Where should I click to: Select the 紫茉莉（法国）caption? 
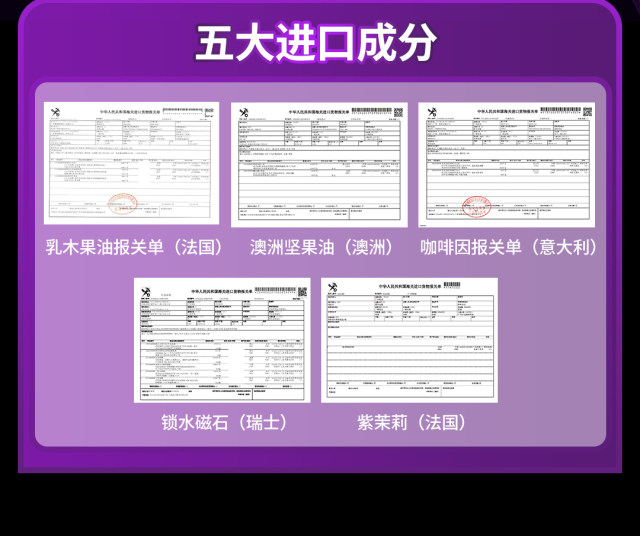pos(410,422)
